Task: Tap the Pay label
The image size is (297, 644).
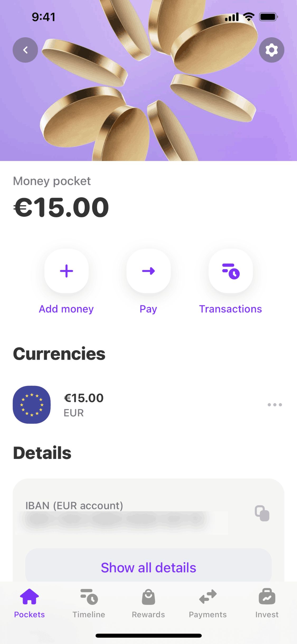Action: [x=148, y=309]
